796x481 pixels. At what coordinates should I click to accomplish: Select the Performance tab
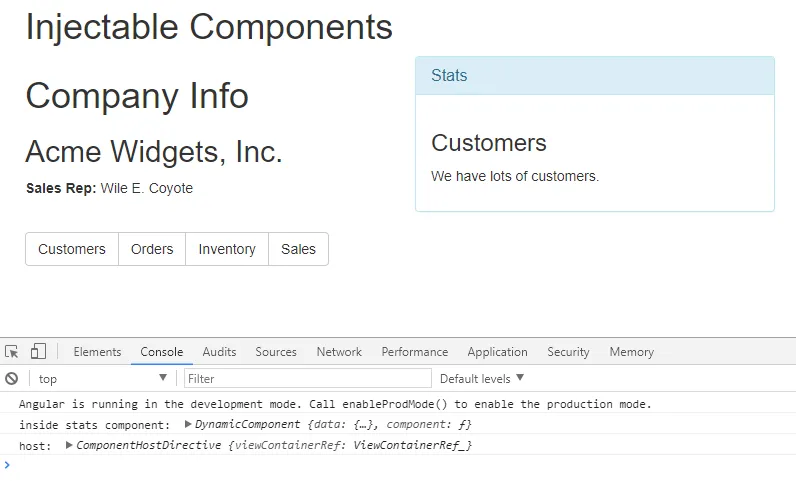tap(414, 352)
